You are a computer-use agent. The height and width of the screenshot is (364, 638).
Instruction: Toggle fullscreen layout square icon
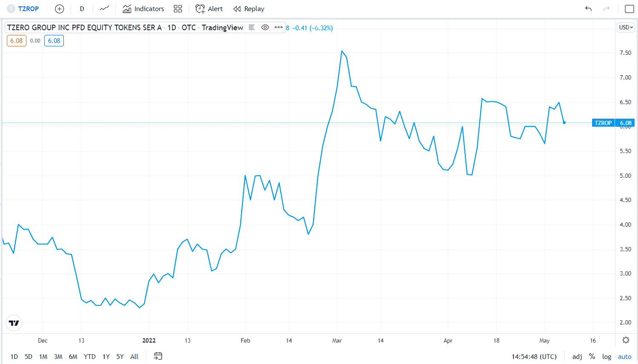coord(629,9)
